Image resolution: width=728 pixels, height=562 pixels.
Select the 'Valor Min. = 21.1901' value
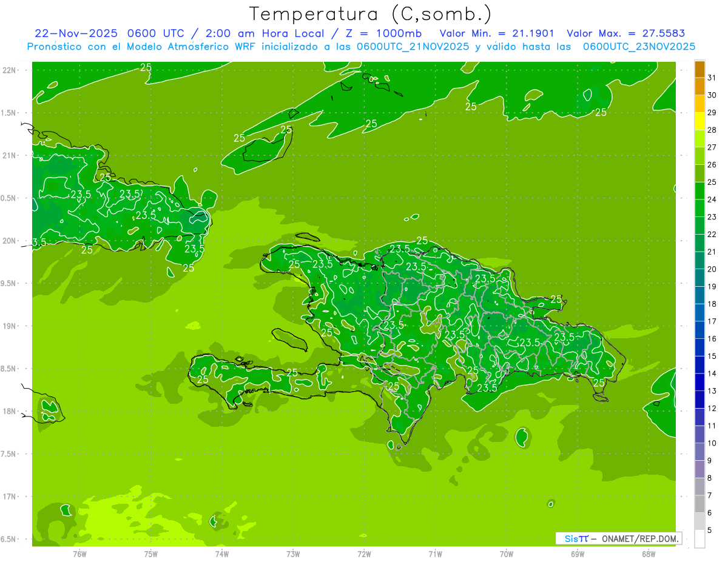pyautogui.click(x=497, y=33)
